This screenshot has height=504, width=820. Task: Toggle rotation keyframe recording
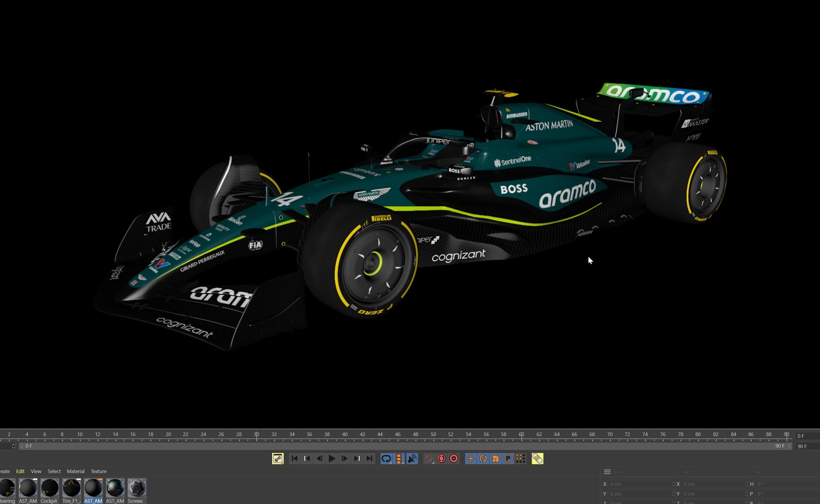tap(483, 459)
